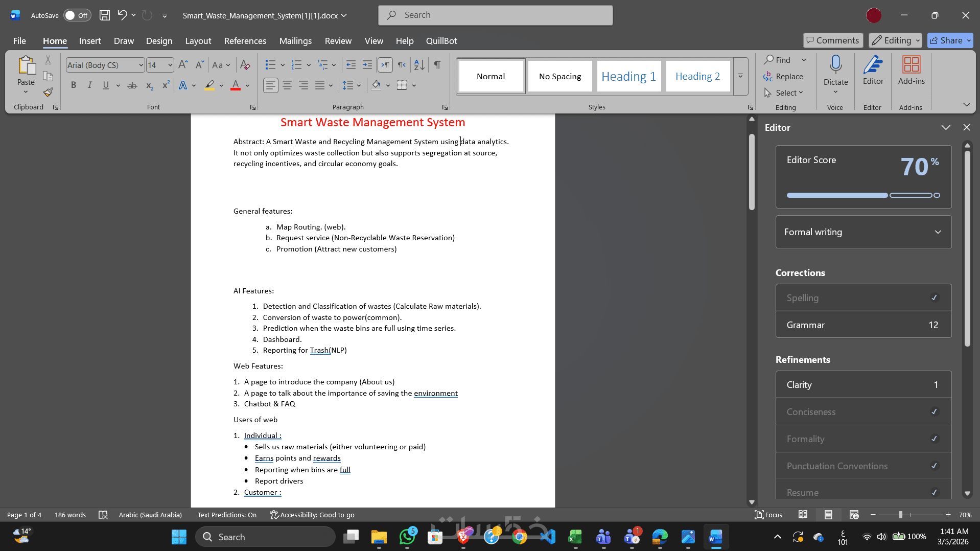Open the Review tab
Viewport: 980px width, 551px height.
(x=338, y=41)
